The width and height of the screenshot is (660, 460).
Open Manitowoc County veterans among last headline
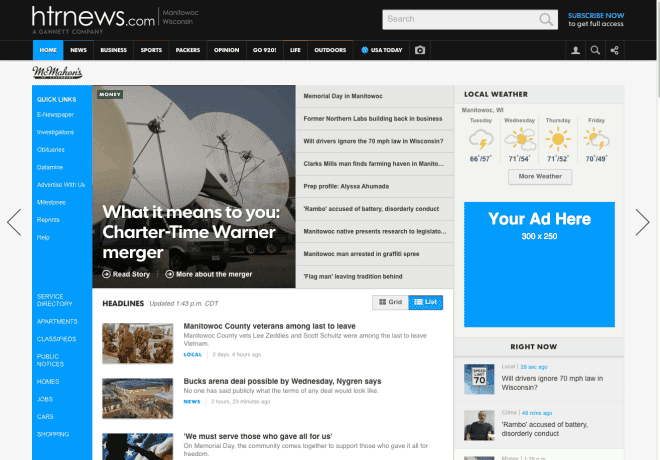click(269, 326)
